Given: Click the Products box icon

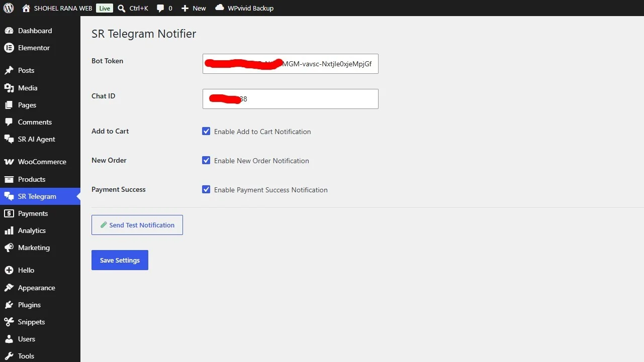Looking at the screenshot, I should (9, 179).
